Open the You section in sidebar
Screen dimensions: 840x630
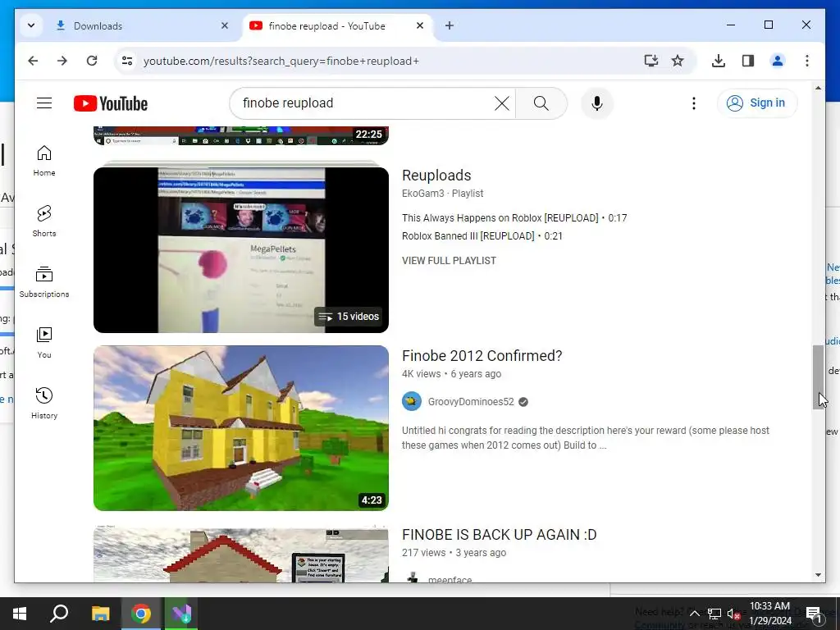pyautogui.click(x=44, y=343)
